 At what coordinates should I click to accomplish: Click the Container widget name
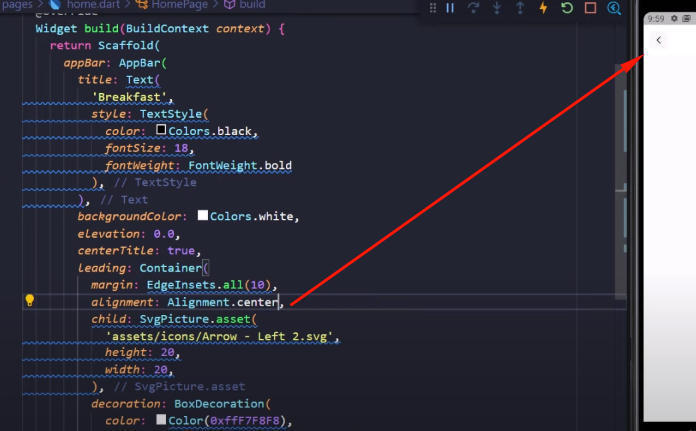pos(170,268)
